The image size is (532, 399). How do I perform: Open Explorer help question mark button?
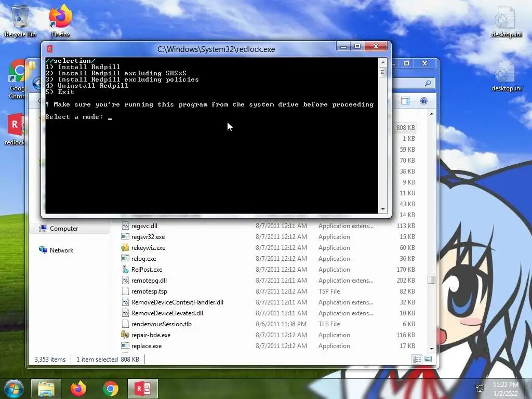click(x=424, y=101)
